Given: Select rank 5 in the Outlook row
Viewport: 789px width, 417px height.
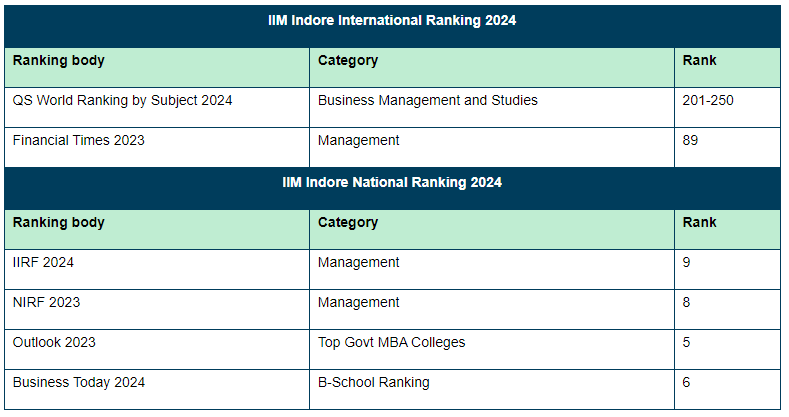Looking at the screenshot, I should coord(687,343).
